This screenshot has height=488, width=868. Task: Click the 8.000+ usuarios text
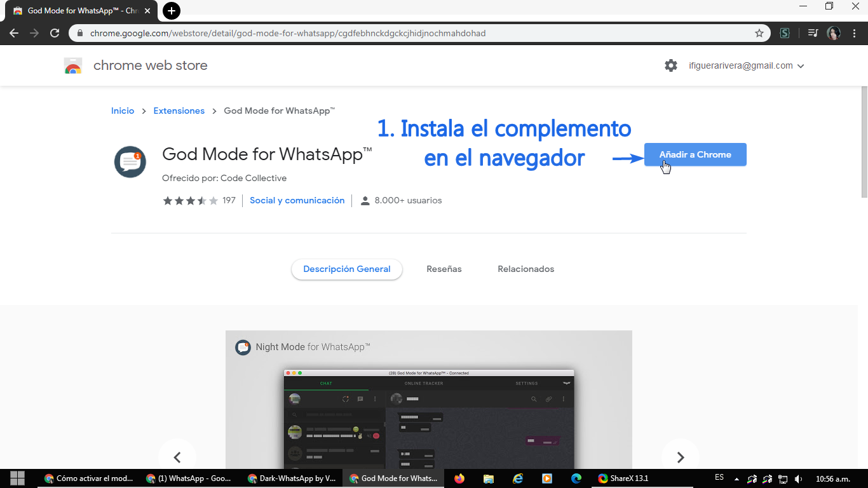pos(408,200)
